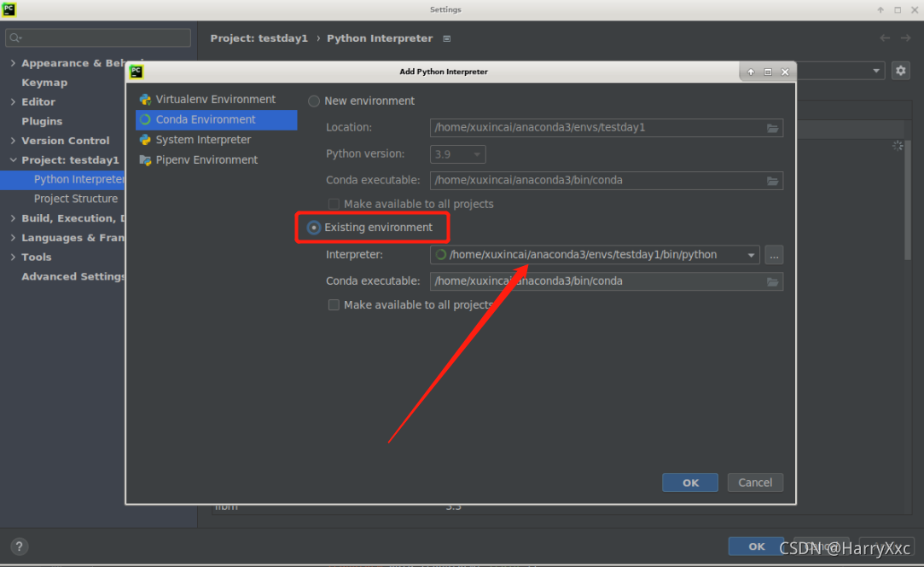Viewport: 924px width, 567px height.
Task: Click OK in the Settings window
Action: coord(756,547)
